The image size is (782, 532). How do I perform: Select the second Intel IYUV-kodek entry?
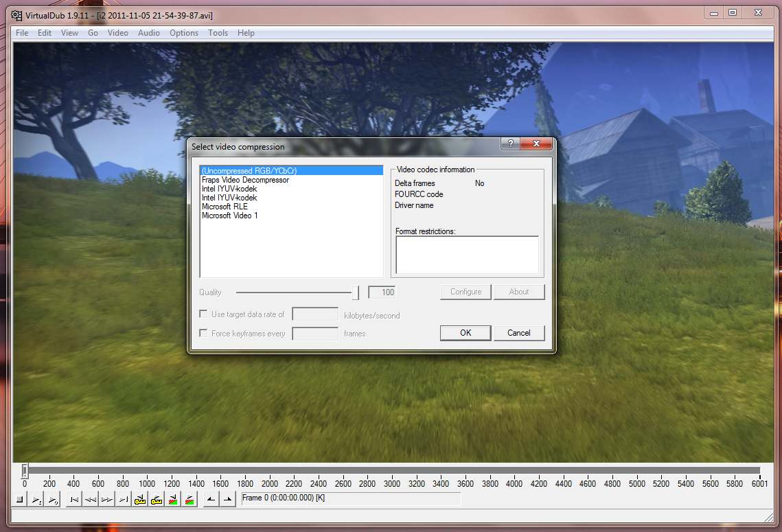pos(291,198)
